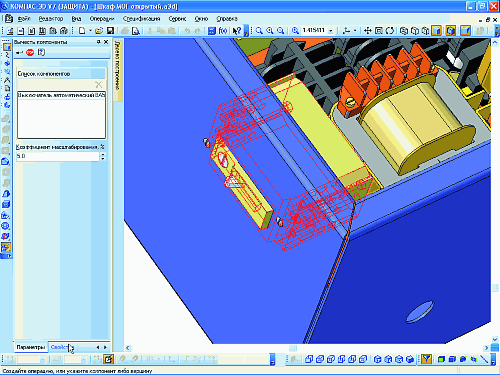This screenshot has width=500, height=375.
Task: Click the Pan view cross-arrows icon
Action: [367, 31]
